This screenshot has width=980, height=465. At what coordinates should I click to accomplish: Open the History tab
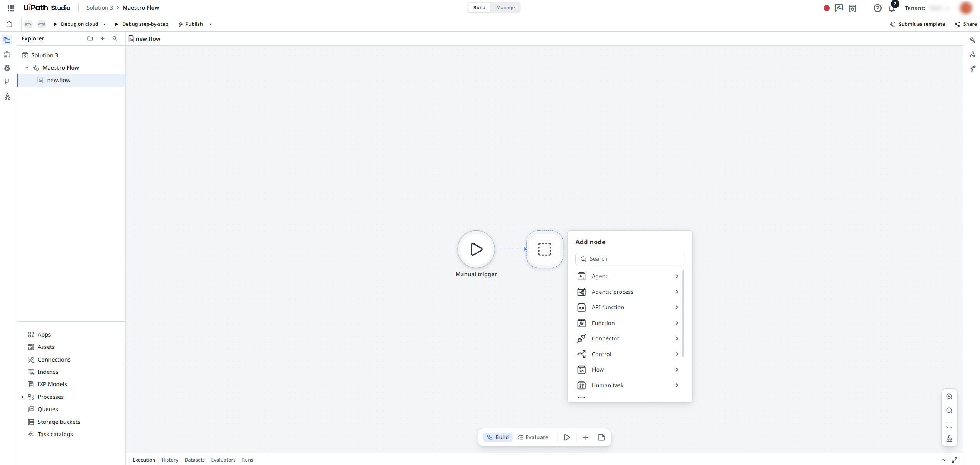tap(170, 460)
